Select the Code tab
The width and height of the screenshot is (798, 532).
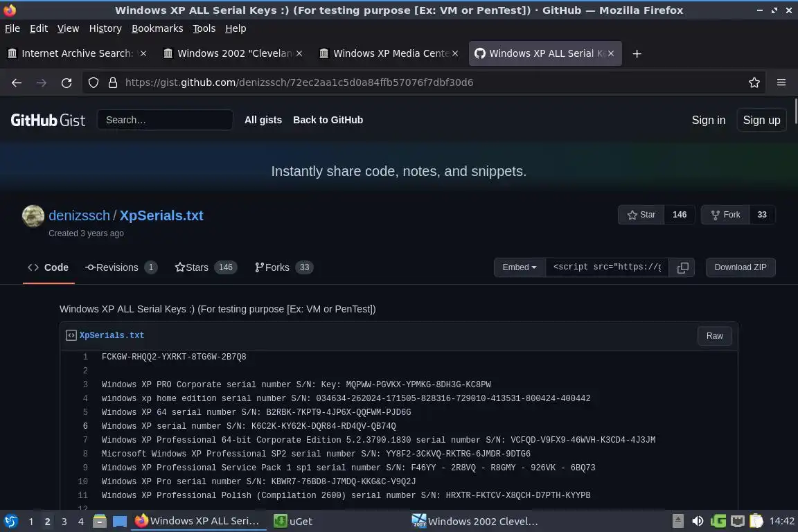point(48,268)
